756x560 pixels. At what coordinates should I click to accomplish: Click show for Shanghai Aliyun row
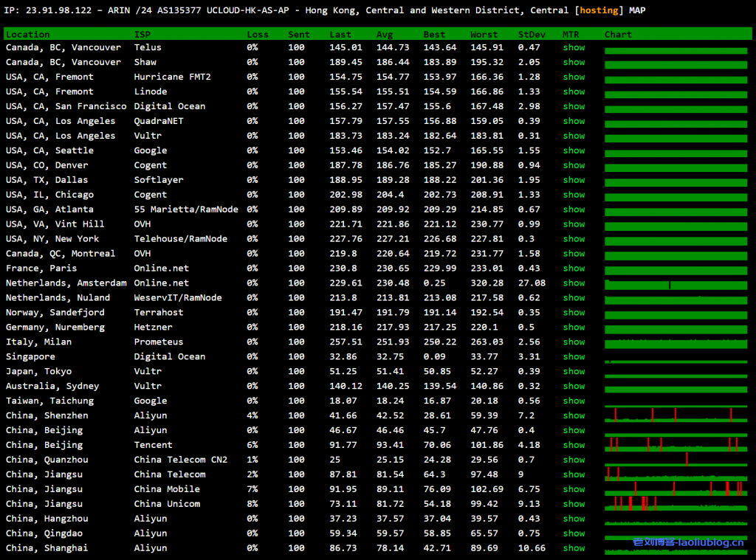pyautogui.click(x=574, y=548)
